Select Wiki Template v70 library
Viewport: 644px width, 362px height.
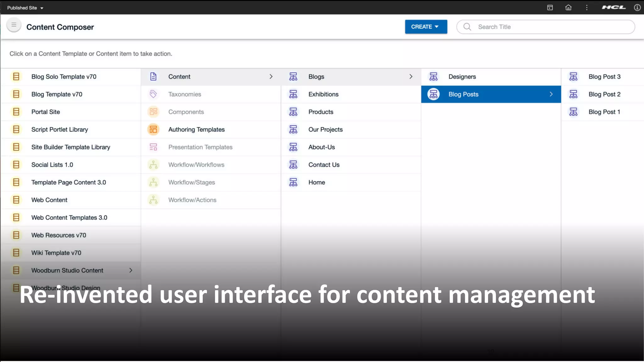click(71, 253)
